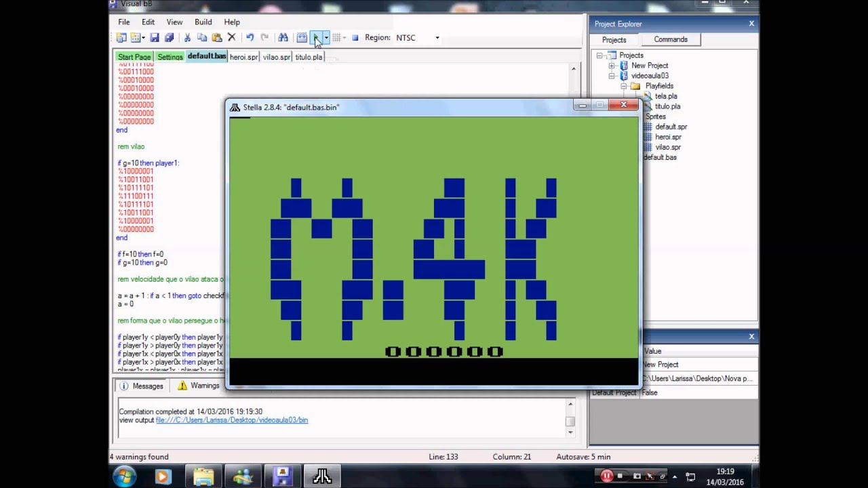Switch to the Start Page tab
The height and width of the screenshot is (488, 868).
point(134,57)
